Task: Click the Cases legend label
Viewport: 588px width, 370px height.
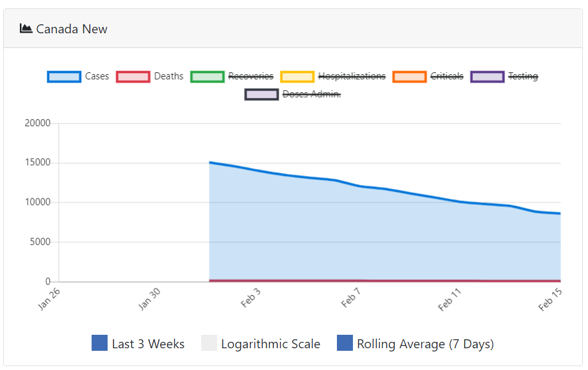Action: 97,76
